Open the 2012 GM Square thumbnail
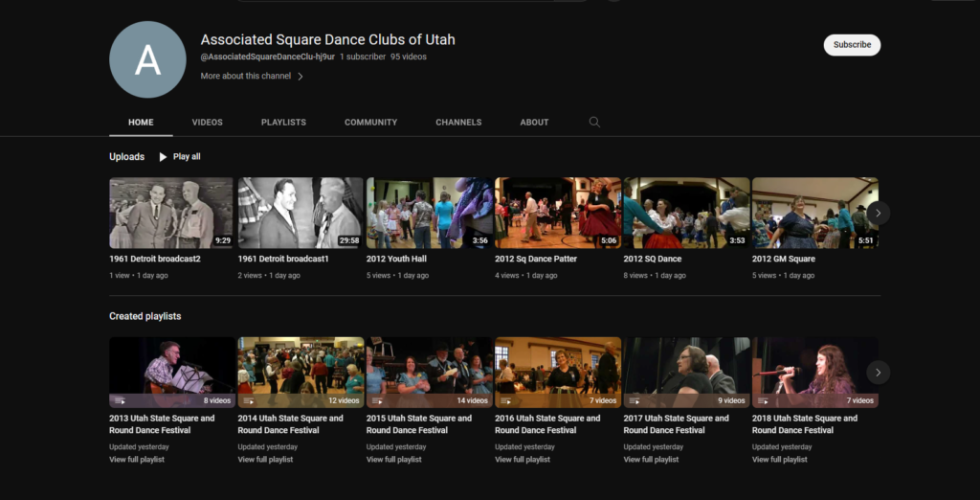Viewport: 980px width, 500px height. [x=815, y=213]
